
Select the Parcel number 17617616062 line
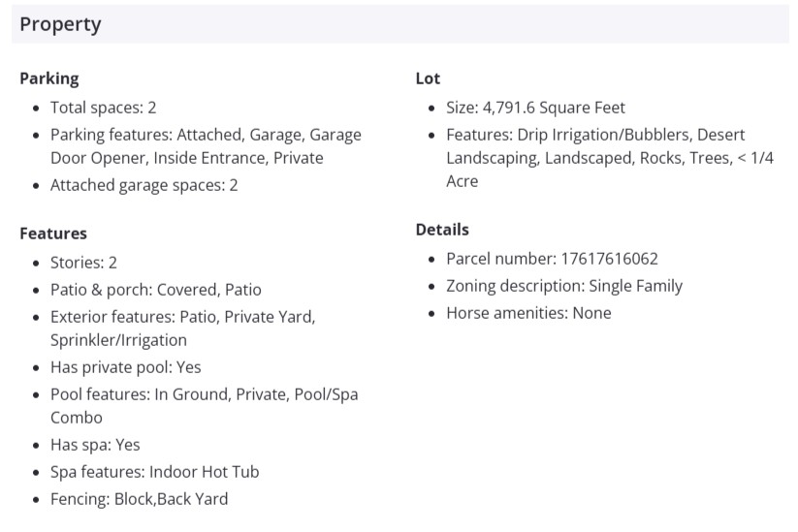click(x=552, y=259)
